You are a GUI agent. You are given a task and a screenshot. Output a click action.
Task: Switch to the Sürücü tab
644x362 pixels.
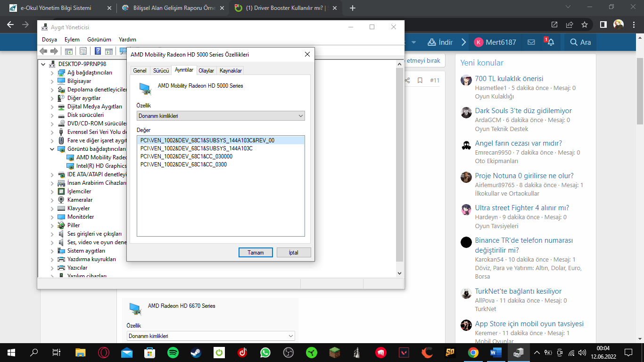tap(161, 71)
